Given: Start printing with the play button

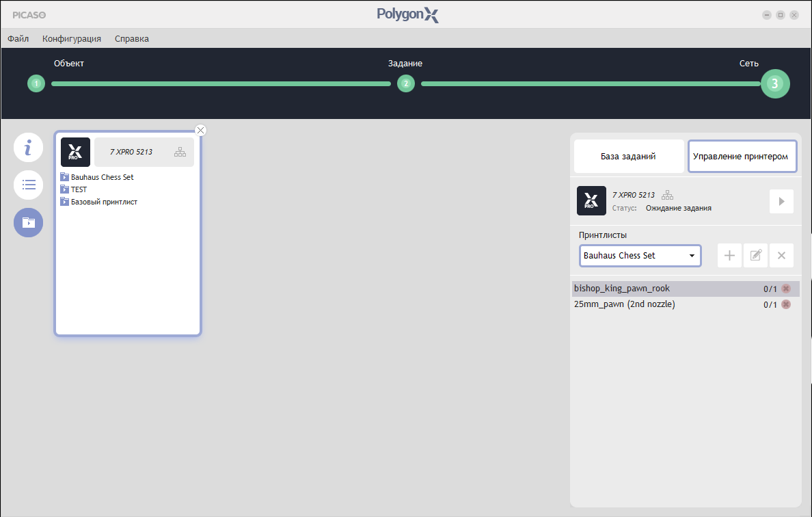Looking at the screenshot, I should click(x=781, y=202).
